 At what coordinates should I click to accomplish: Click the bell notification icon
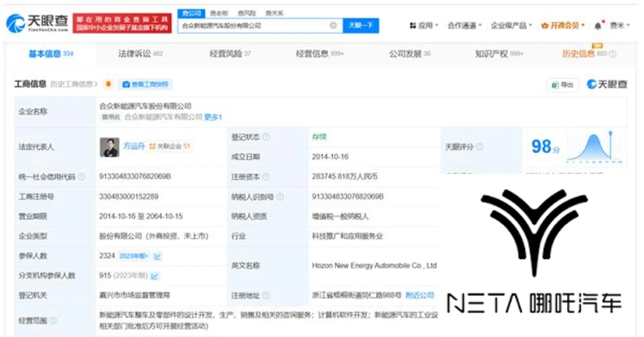click(598, 25)
